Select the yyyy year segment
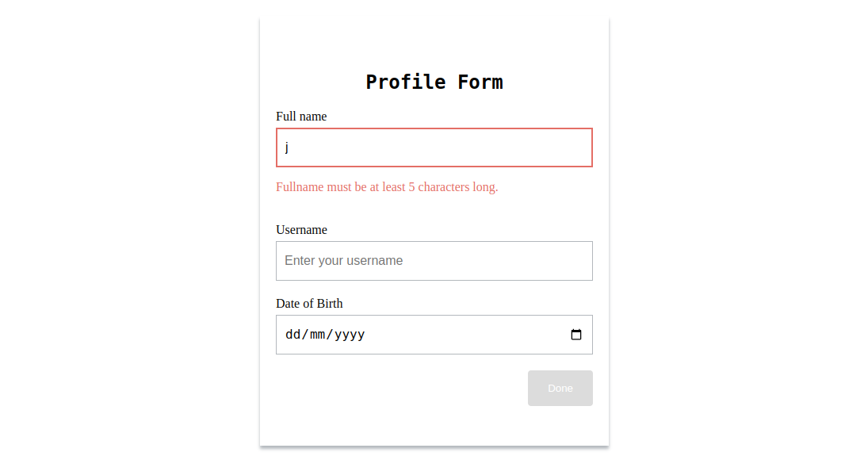868x456 pixels. point(350,335)
